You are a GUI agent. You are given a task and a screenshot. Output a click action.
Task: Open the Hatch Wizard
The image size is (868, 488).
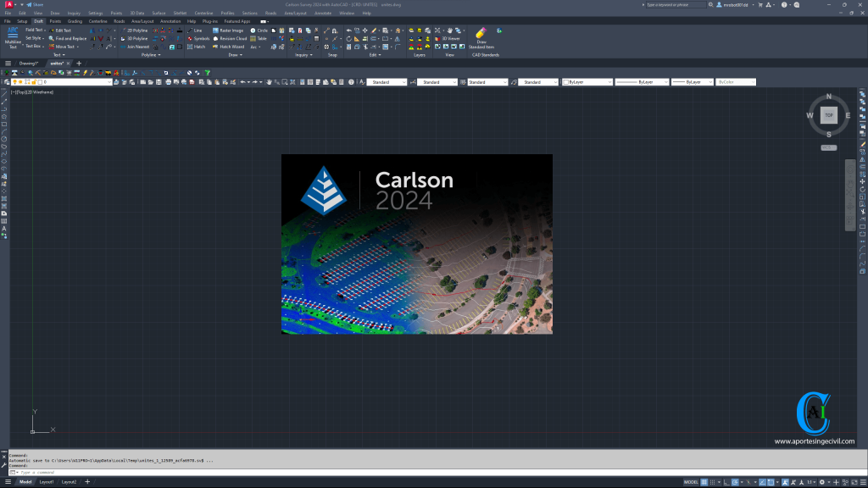point(231,47)
